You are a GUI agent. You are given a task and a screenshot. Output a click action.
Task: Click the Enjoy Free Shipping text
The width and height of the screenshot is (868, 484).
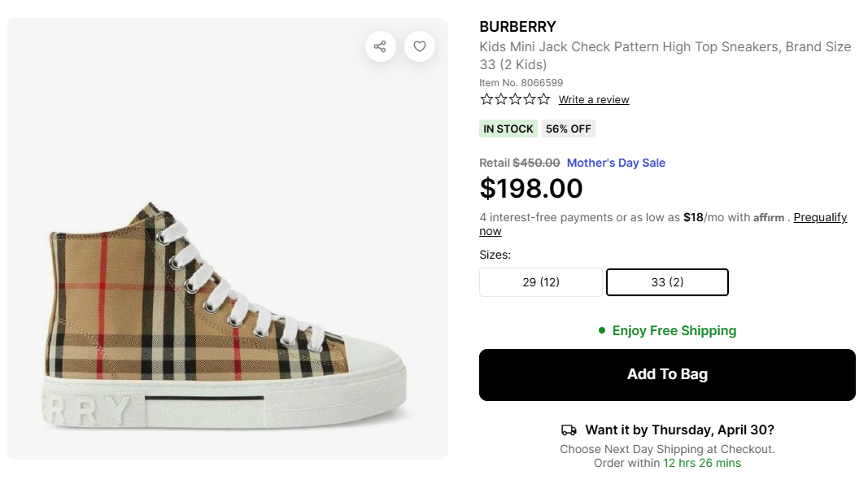(x=674, y=330)
